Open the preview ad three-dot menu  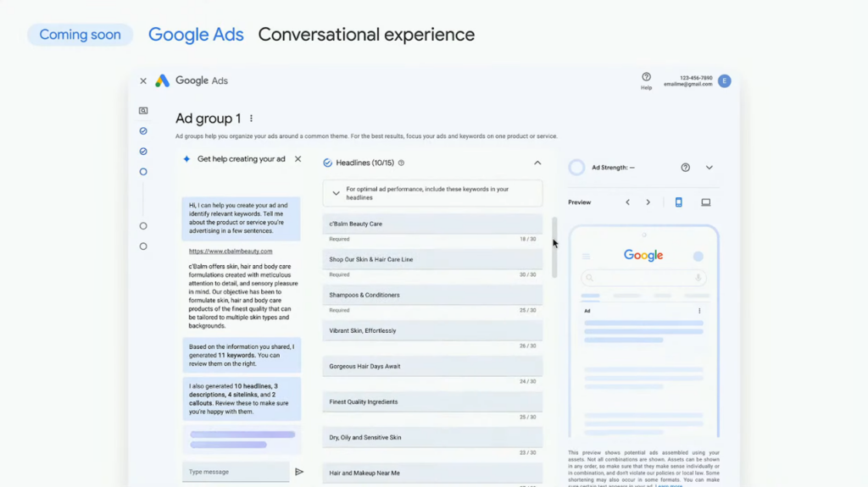(699, 311)
